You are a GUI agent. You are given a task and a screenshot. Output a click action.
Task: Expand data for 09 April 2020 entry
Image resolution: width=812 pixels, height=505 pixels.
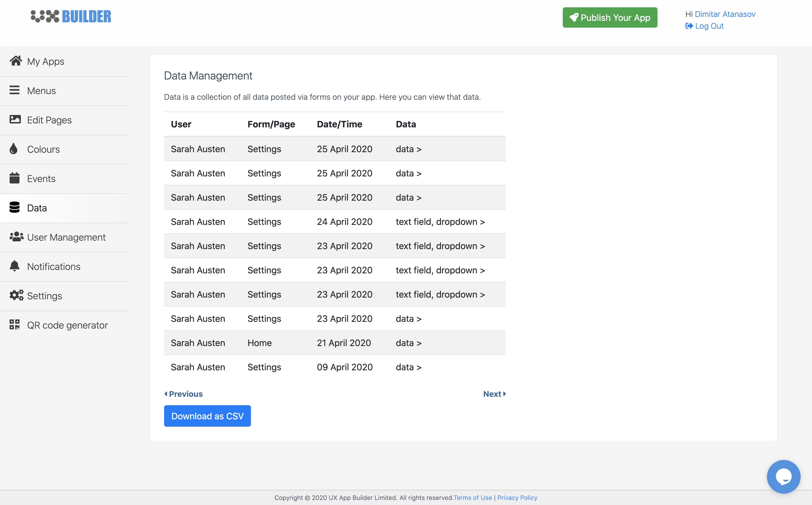click(x=408, y=367)
